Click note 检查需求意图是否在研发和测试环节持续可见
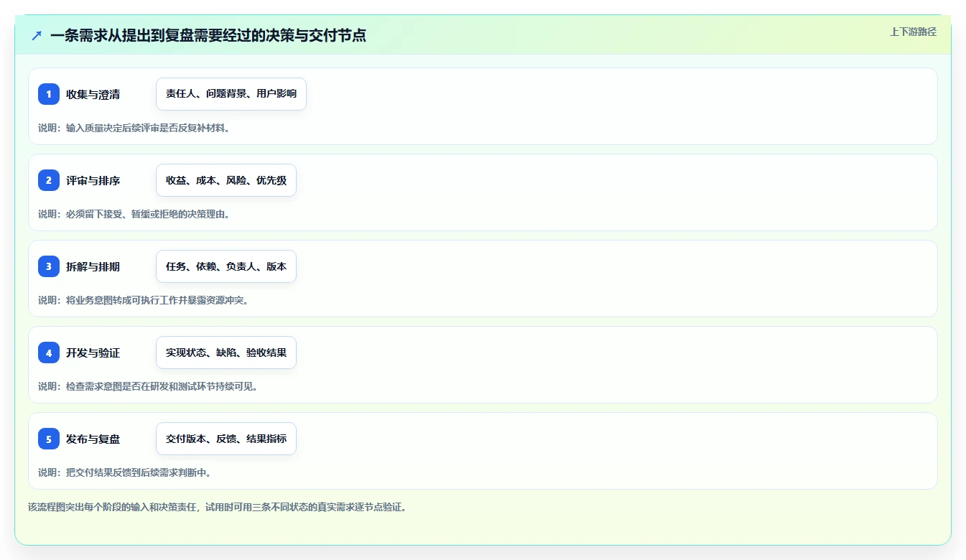Screen dimensions: 966x560 tap(148, 386)
